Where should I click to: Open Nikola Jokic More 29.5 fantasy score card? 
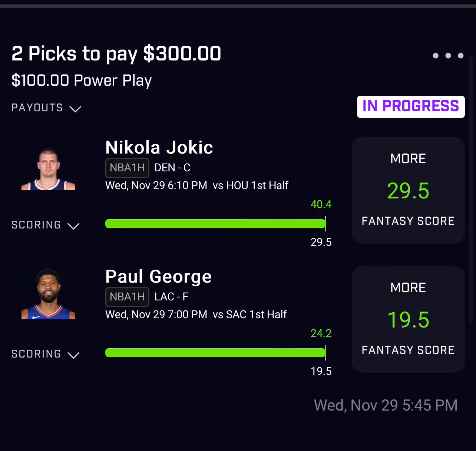408,190
